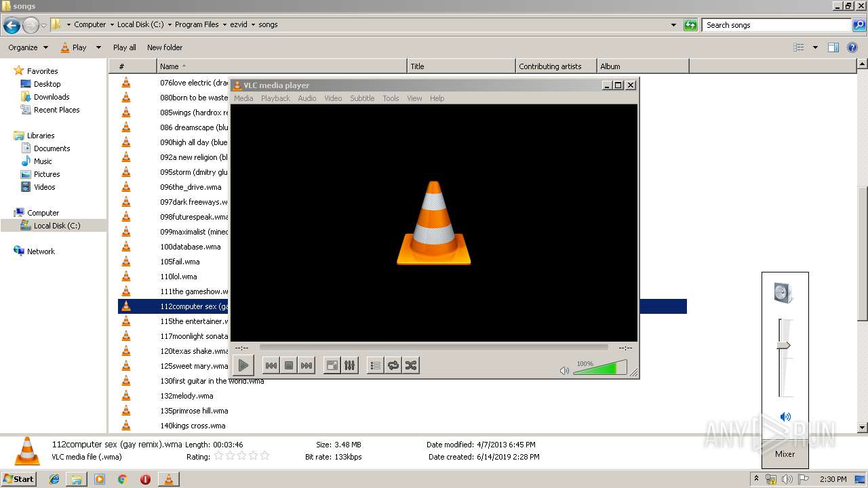Mute VLC with the speaker icon
868x488 pixels.
click(x=564, y=370)
